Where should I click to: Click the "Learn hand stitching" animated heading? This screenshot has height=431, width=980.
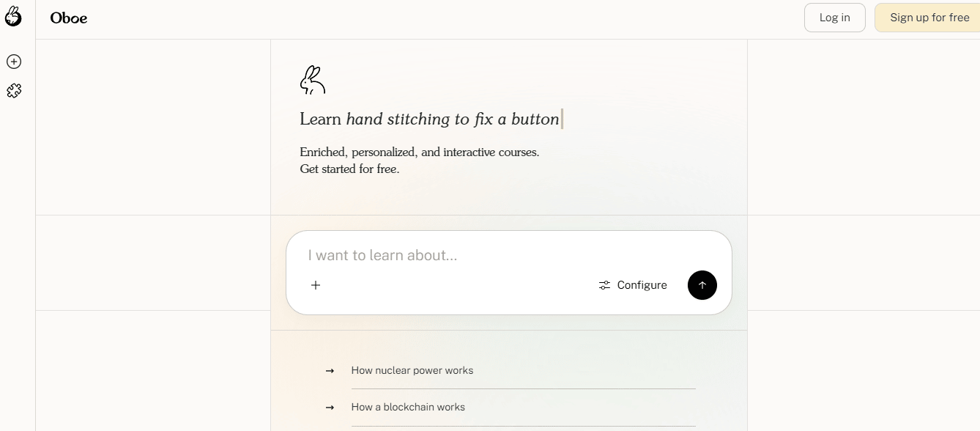tap(429, 119)
